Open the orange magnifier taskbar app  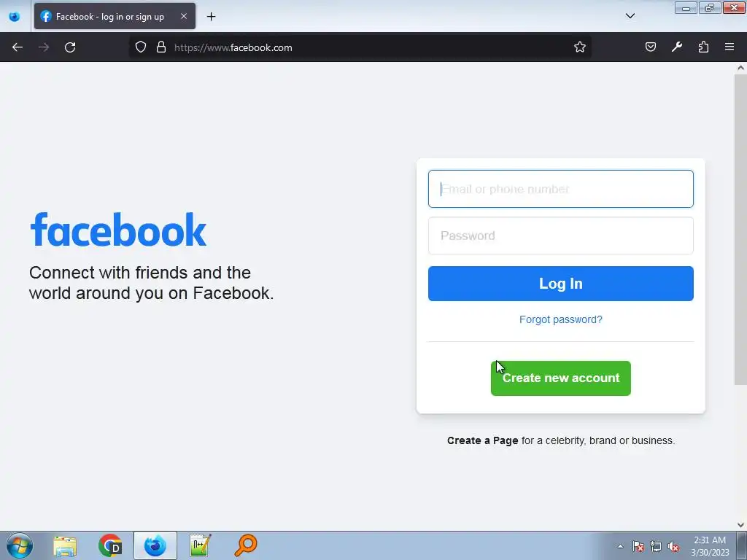(245, 545)
